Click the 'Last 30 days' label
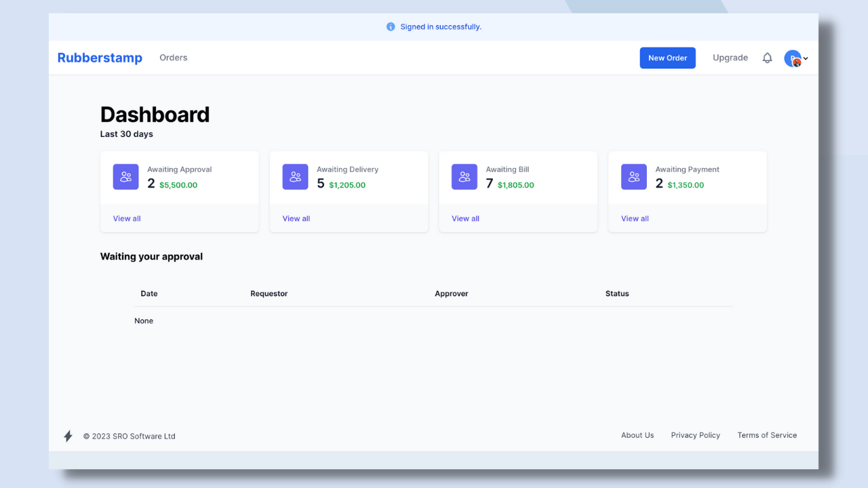The image size is (868, 488). pyautogui.click(x=127, y=134)
